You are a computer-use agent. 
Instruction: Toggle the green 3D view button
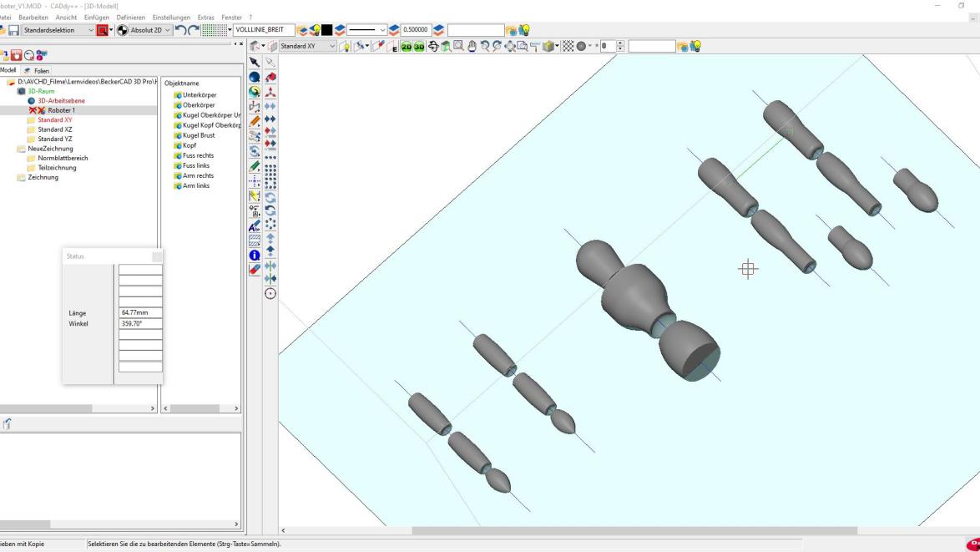pyautogui.click(x=419, y=46)
